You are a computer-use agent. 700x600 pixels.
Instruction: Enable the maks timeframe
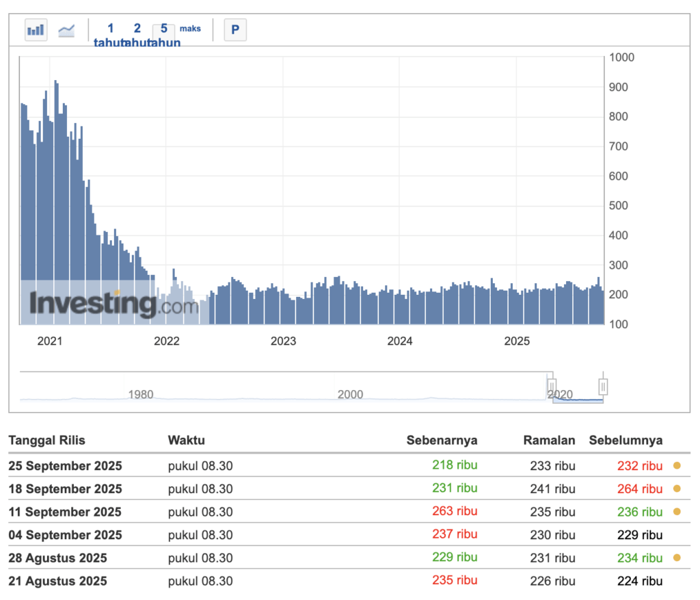pyautogui.click(x=190, y=29)
